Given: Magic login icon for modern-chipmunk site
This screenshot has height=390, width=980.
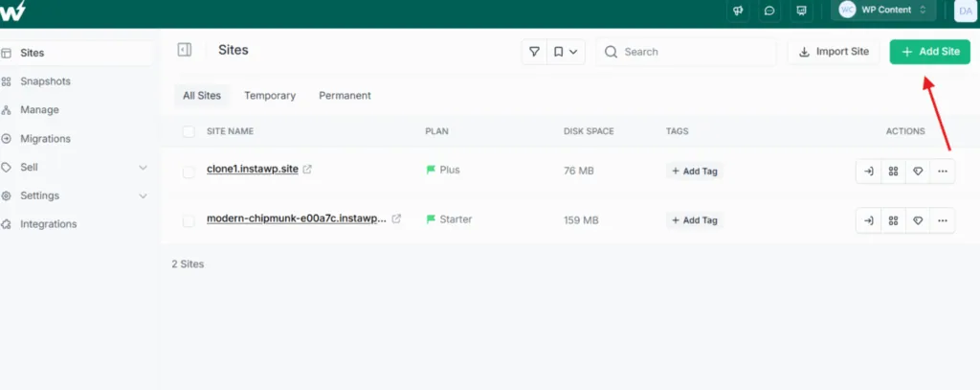Looking at the screenshot, I should click(x=869, y=220).
